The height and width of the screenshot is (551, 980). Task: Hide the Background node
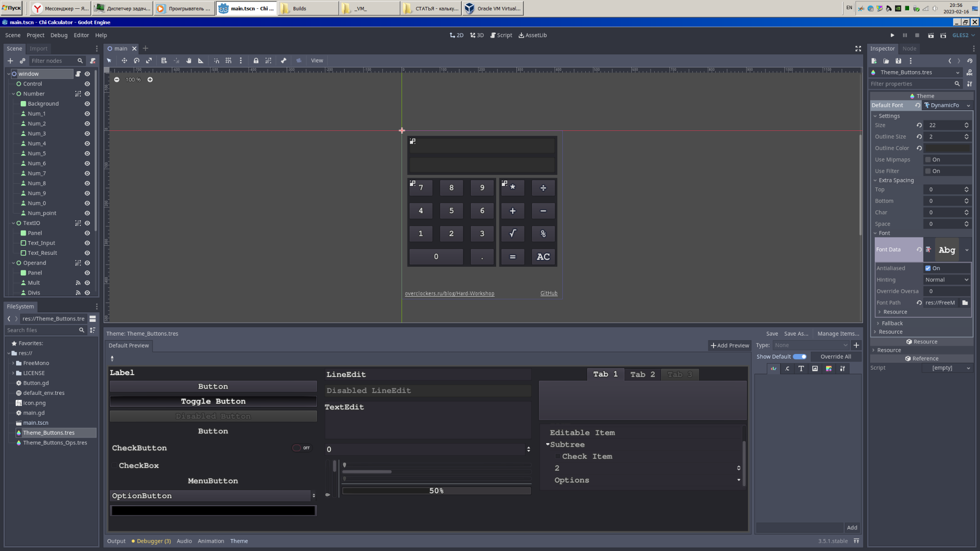click(87, 104)
